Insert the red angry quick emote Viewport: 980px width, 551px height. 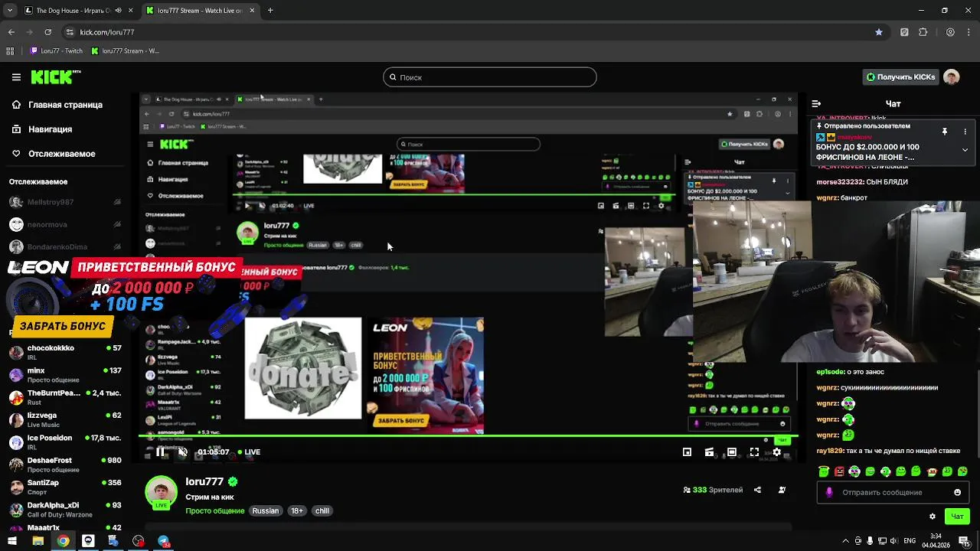click(x=839, y=471)
